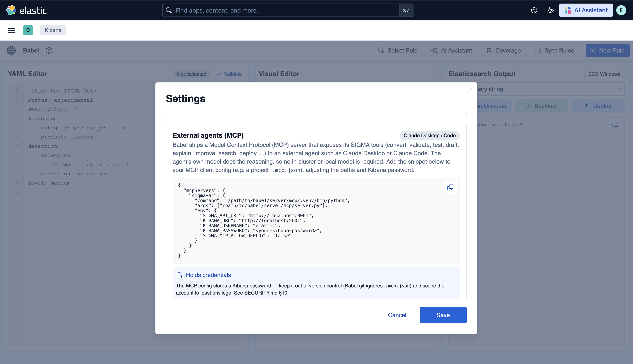This screenshot has height=364, width=633.
Task: Click the Deploy button
Action: (x=598, y=106)
